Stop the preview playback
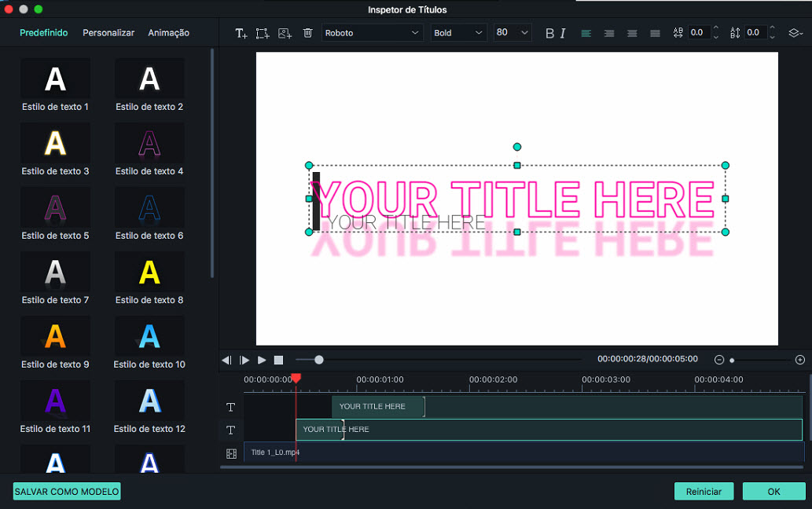 pyautogui.click(x=278, y=360)
